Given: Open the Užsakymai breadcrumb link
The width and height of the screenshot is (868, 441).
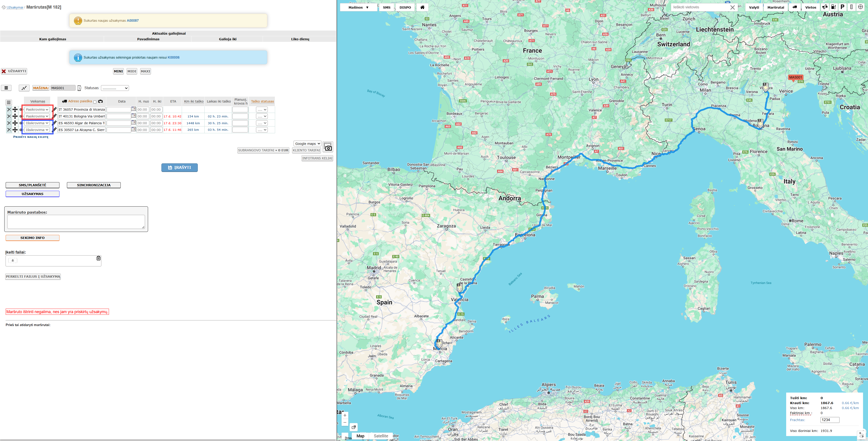Looking at the screenshot, I should pos(15,7).
